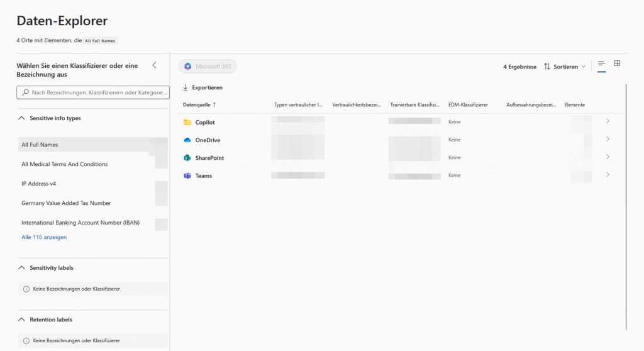This screenshot has width=644, height=351.
Task: Click Aufbewahrungsbezei... column header
Action: click(x=531, y=105)
